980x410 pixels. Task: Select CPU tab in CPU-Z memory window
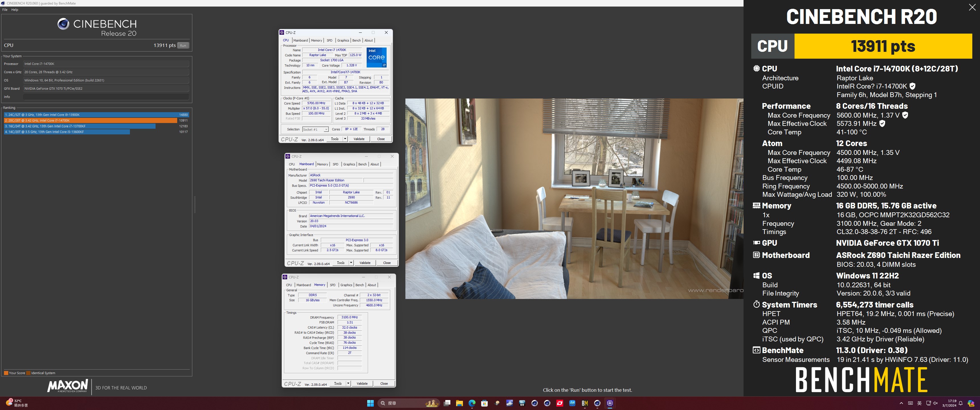pyautogui.click(x=289, y=285)
